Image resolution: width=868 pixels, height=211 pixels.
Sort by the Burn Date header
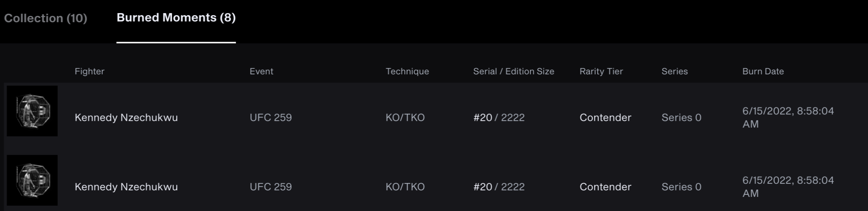pyautogui.click(x=763, y=71)
